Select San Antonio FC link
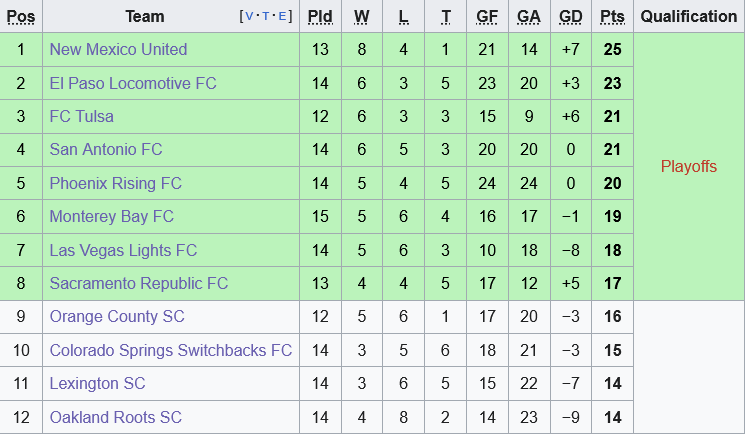 point(106,150)
